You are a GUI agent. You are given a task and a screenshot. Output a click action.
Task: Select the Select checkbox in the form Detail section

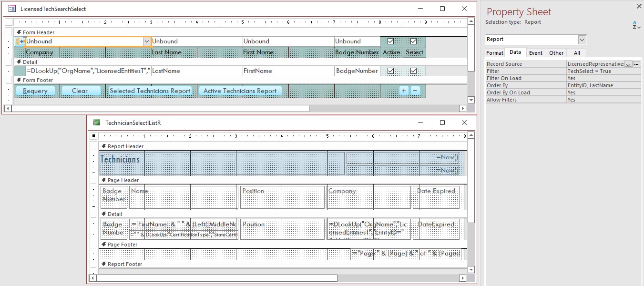413,71
